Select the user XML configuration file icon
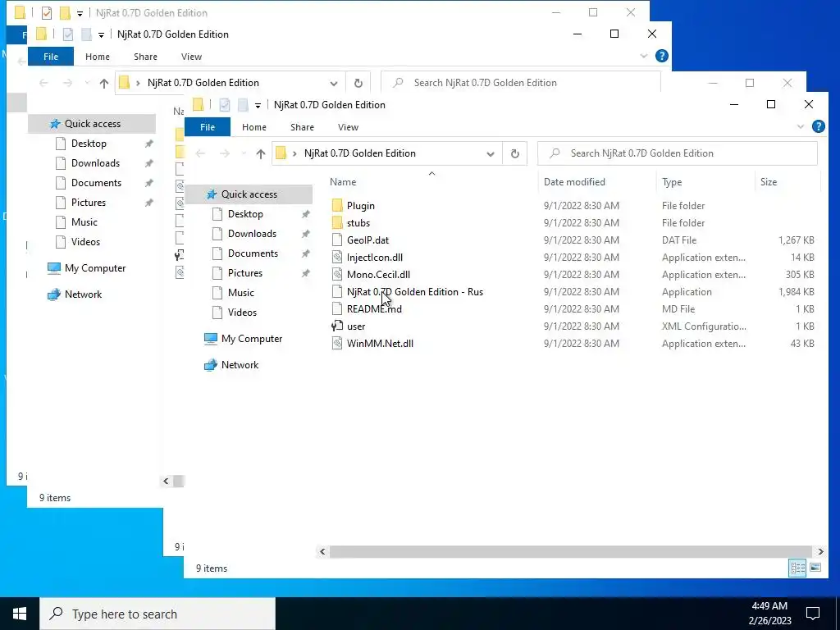Image resolution: width=840 pixels, height=630 pixels. [337, 326]
